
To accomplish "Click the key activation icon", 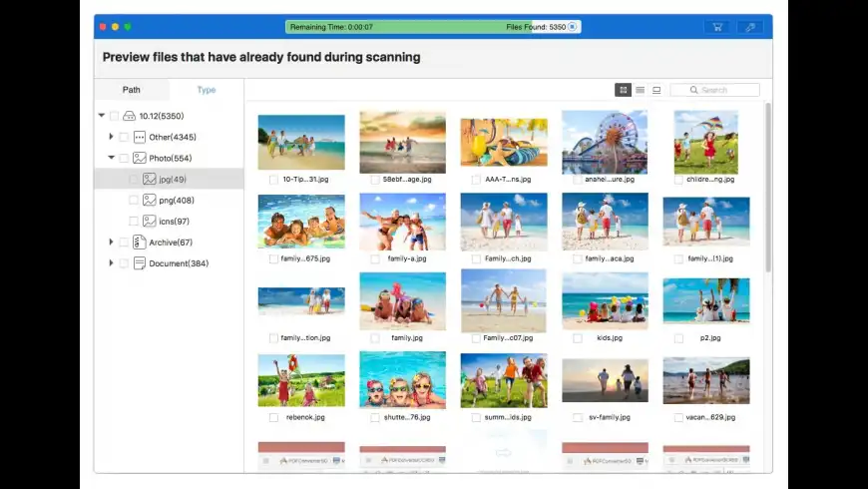I will (750, 27).
